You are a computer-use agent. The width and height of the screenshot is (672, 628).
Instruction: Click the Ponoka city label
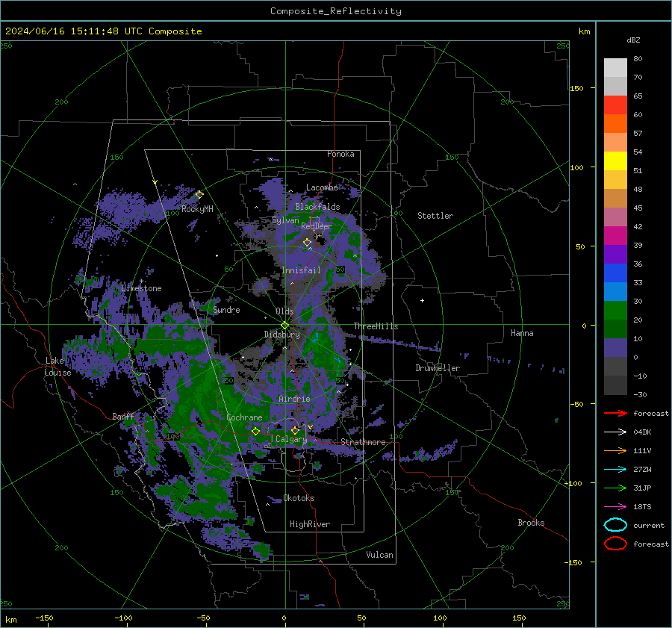pyautogui.click(x=340, y=154)
